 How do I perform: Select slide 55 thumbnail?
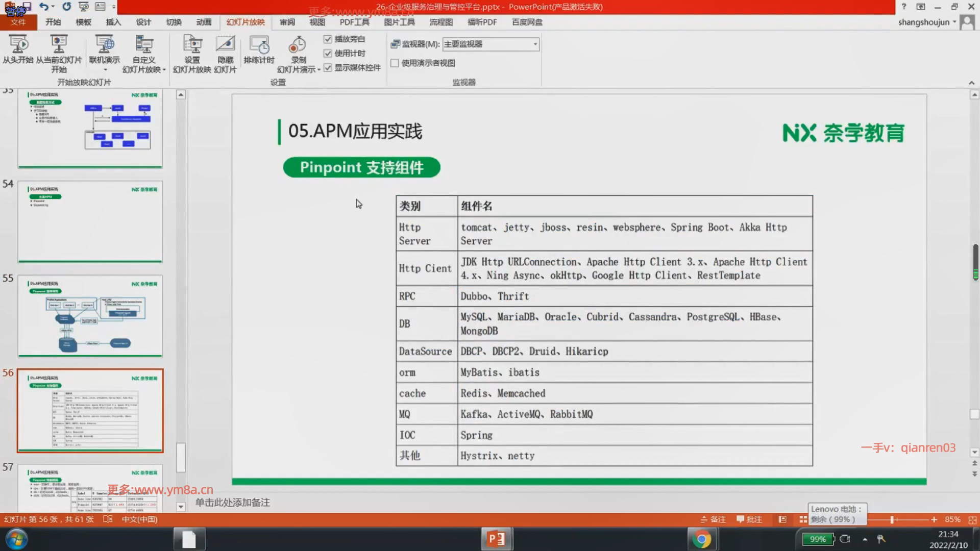pyautogui.click(x=90, y=316)
